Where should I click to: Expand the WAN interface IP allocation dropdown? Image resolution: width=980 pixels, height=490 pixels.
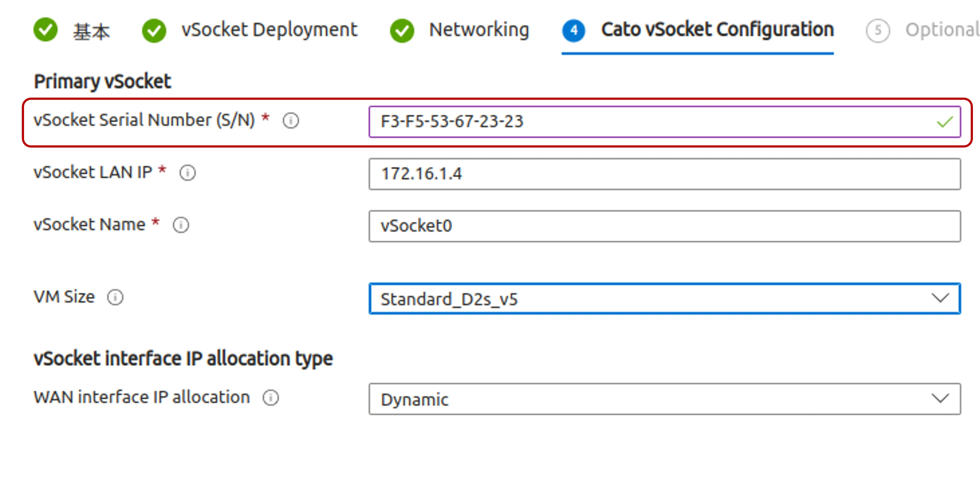tap(665, 399)
